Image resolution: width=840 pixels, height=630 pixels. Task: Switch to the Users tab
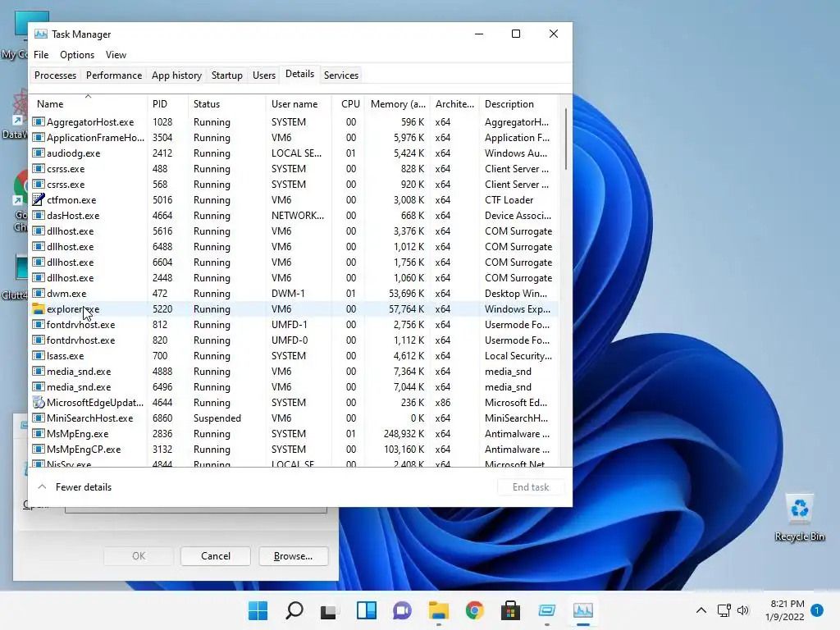point(263,75)
